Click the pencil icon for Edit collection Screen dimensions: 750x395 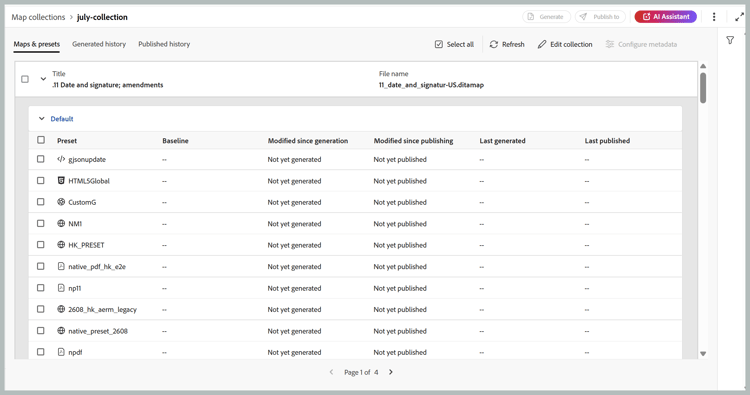click(541, 44)
